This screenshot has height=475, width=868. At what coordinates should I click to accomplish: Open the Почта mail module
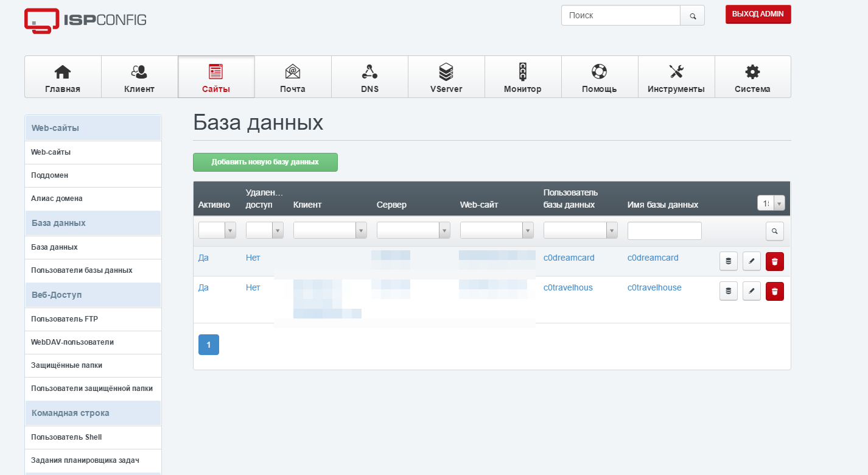(x=293, y=77)
